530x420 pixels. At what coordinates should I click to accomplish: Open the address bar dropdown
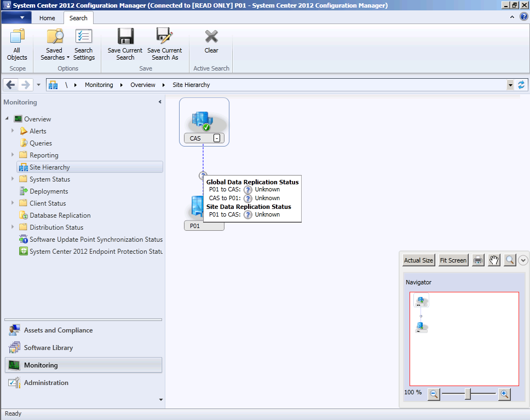click(x=510, y=85)
